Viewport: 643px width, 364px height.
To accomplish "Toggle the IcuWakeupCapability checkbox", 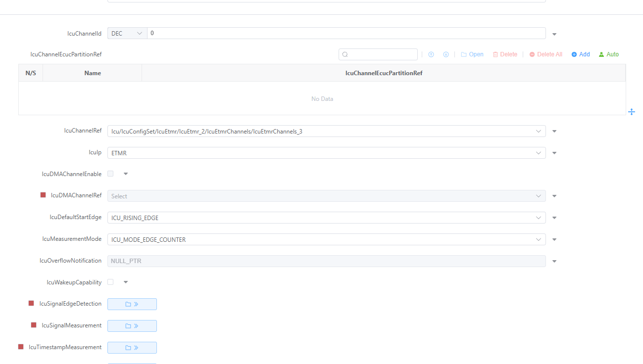I will click(x=110, y=282).
